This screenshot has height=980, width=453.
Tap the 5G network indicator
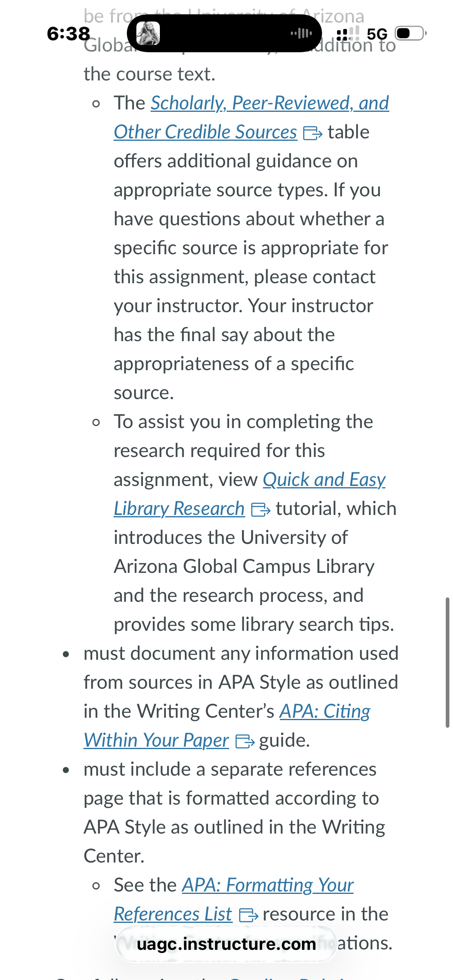point(377,34)
